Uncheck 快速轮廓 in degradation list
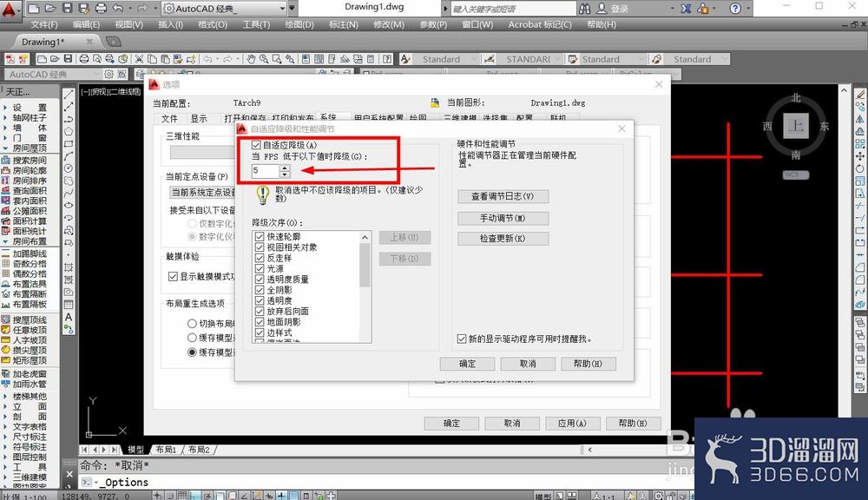The image size is (868, 500). (260, 236)
